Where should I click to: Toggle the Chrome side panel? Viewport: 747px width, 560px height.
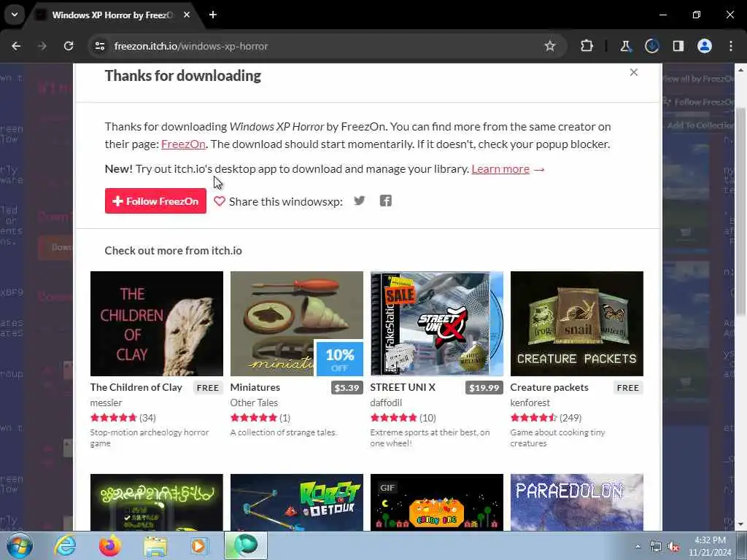[678, 46]
